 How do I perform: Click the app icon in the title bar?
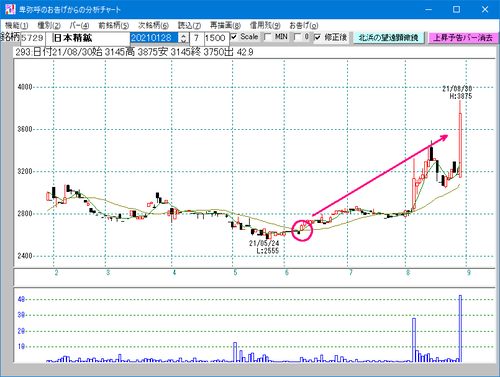pyautogui.click(x=10, y=9)
